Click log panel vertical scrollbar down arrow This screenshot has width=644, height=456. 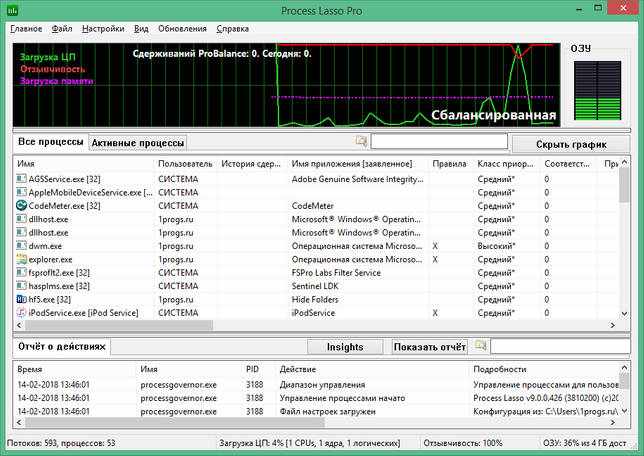click(x=624, y=410)
